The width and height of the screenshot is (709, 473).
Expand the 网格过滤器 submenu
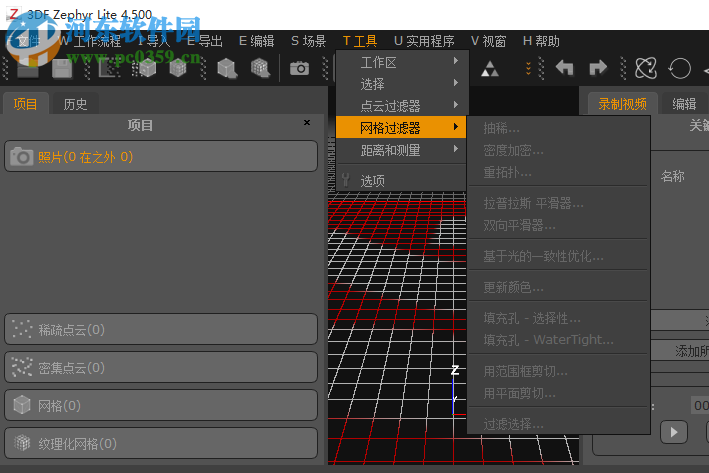402,128
